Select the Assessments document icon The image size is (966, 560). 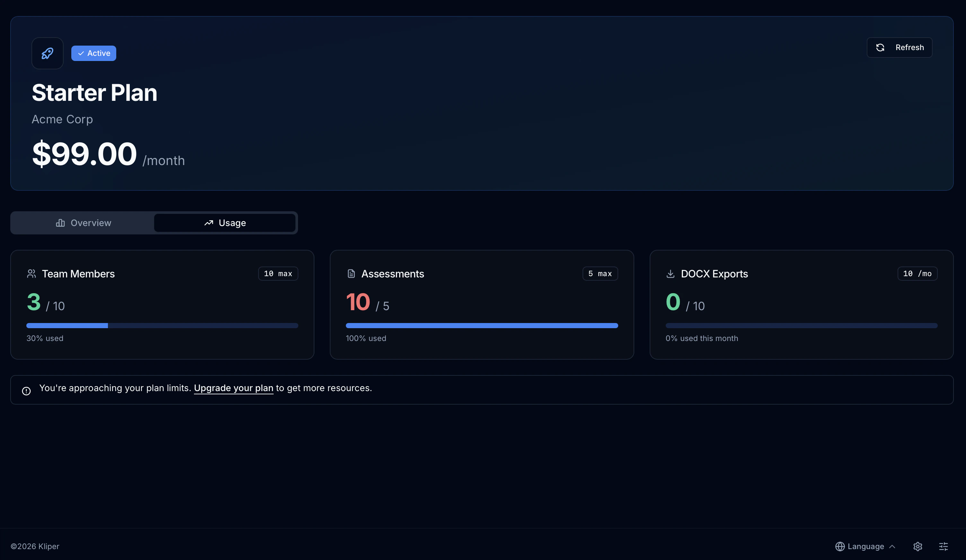coord(351,273)
